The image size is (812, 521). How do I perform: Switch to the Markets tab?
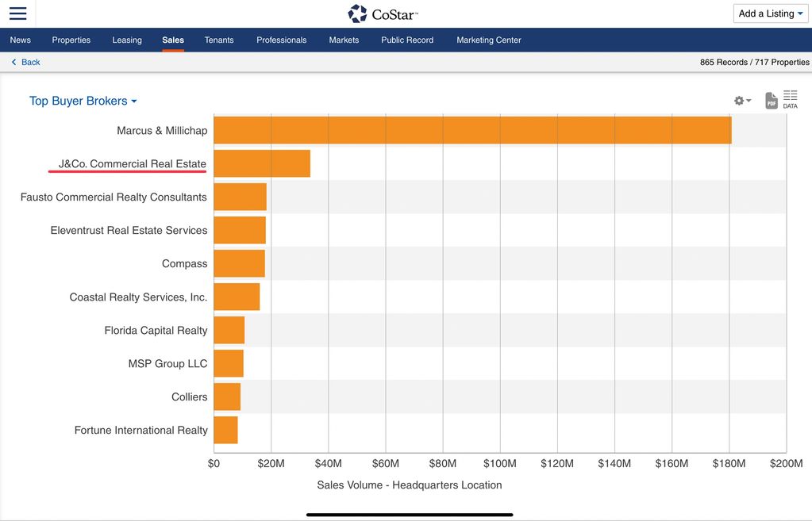pyautogui.click(x=344, y=40)
